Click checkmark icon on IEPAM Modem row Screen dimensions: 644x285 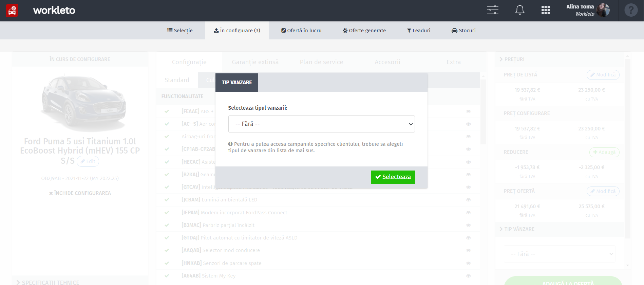click(167, 213)
